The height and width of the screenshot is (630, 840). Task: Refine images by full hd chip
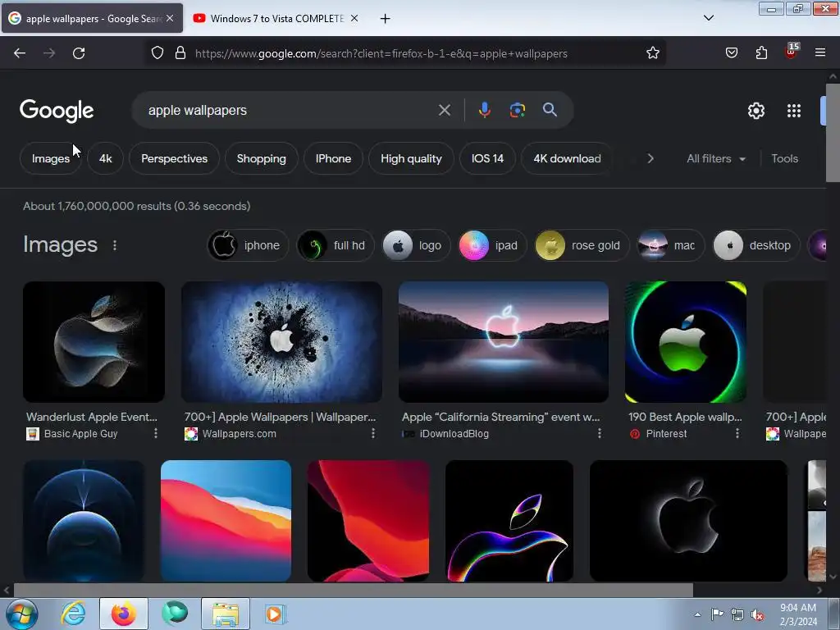[336, 245]
